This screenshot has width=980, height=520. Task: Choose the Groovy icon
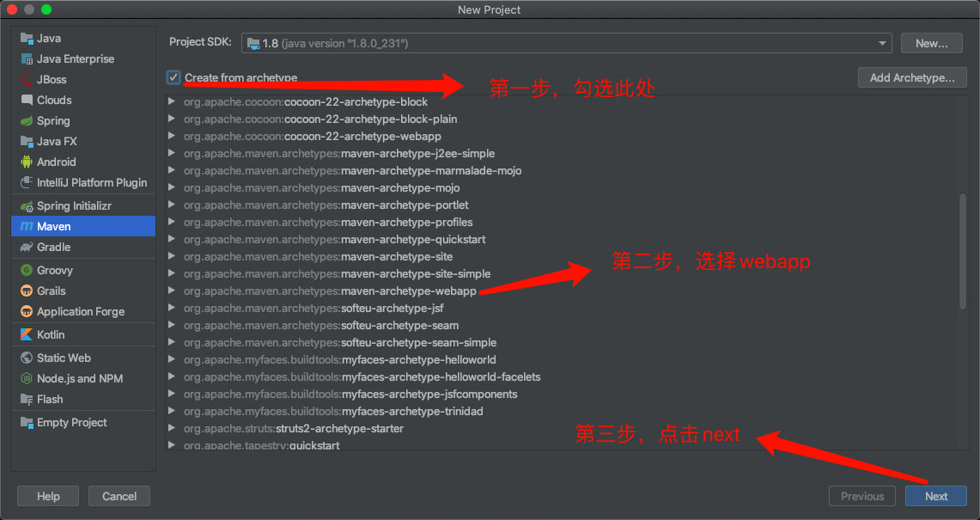[x=27, y=271]
